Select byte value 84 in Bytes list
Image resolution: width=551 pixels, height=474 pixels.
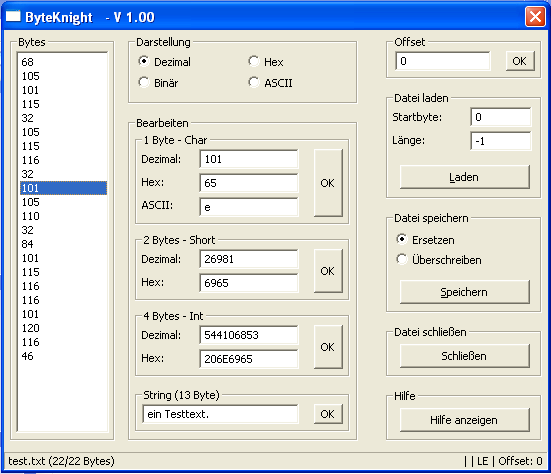pyautogui.click(x=63, y=244)
